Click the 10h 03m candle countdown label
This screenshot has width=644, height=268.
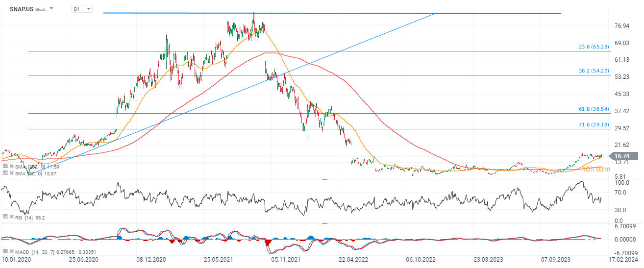click(596, 169)
